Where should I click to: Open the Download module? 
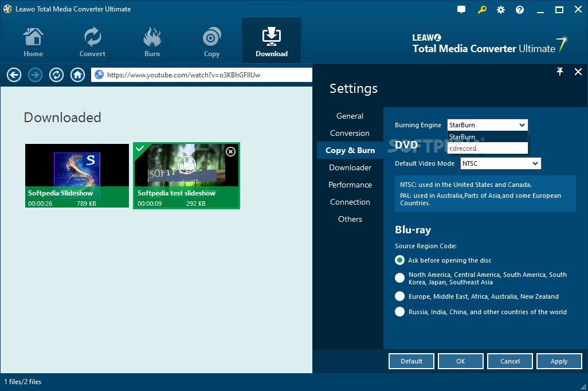pos(272,41)
